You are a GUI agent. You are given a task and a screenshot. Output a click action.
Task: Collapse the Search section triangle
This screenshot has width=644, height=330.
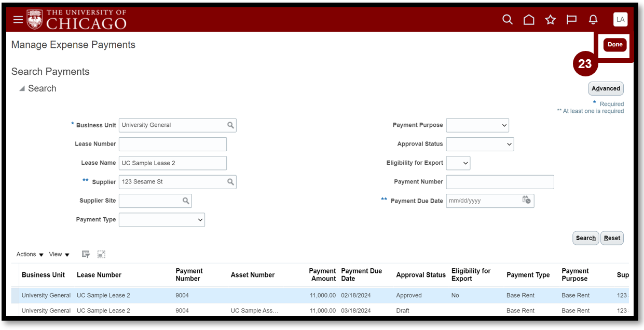pyautogui.click(x=22, y=89)
